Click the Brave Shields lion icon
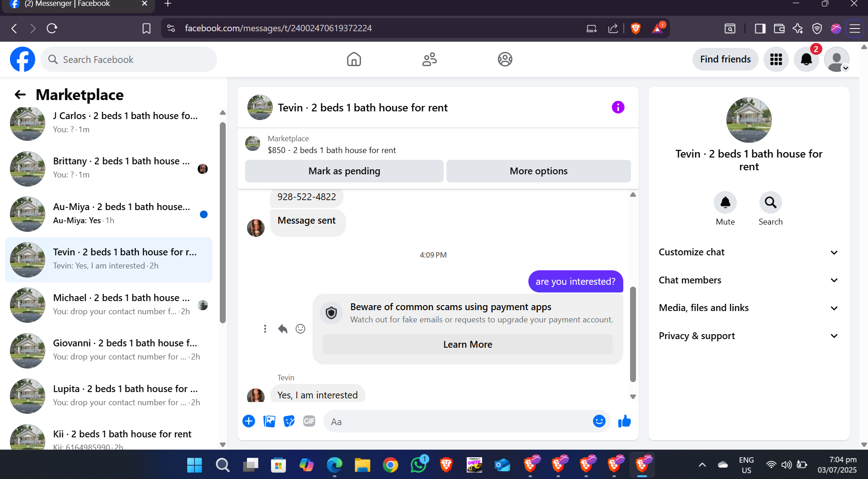868x479 pixels. 636,29
